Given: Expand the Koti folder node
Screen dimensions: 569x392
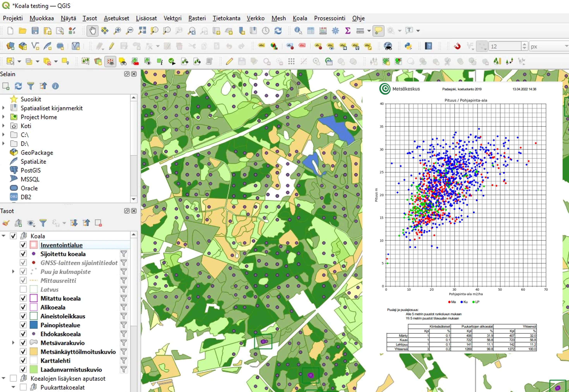Looking at the screenshot, I should pyautogui.click(x=3, y=126).
